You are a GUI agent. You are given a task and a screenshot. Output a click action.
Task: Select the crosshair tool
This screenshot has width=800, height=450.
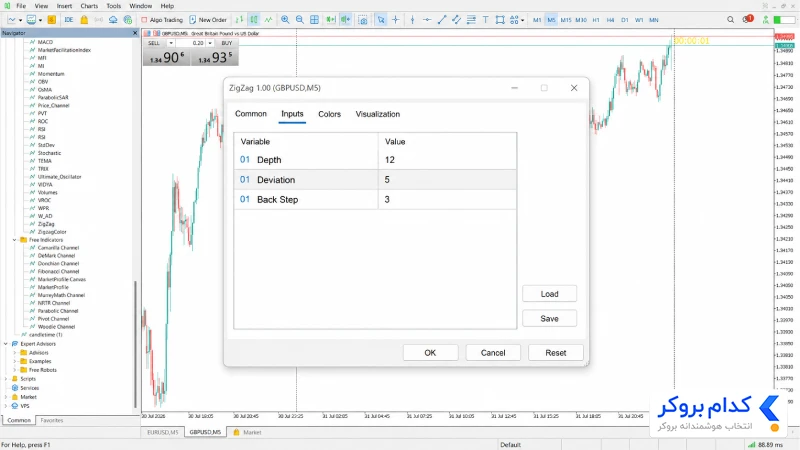[x=395, y=20]
